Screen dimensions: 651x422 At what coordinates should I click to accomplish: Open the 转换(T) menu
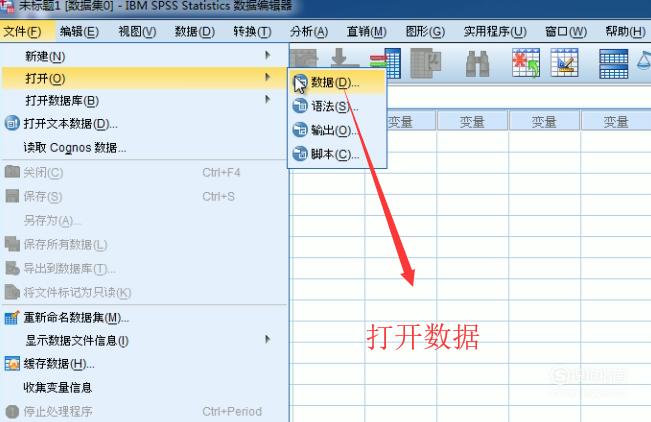pyautogui.click(x=252, y=32)
